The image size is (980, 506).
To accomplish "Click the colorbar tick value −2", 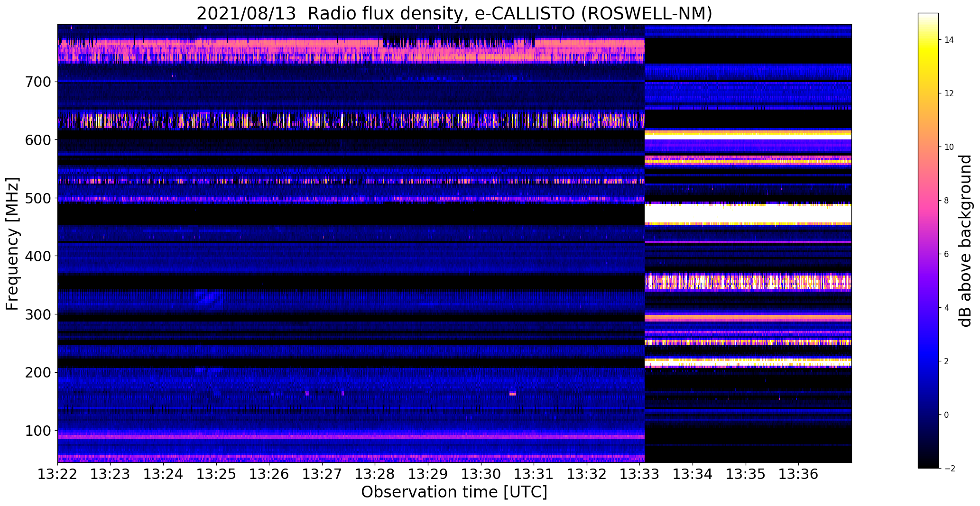I will click(x=949, y=469).
